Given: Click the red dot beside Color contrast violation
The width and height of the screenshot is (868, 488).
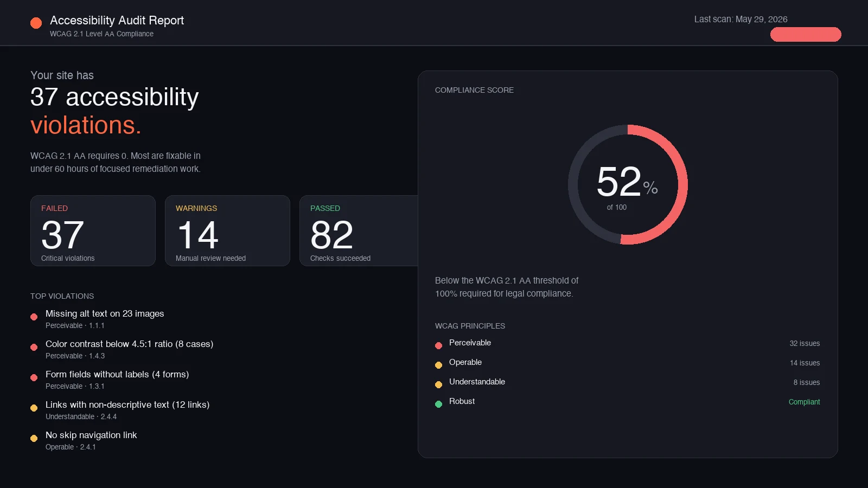Looking at the screenshot, I should [34, 347].
